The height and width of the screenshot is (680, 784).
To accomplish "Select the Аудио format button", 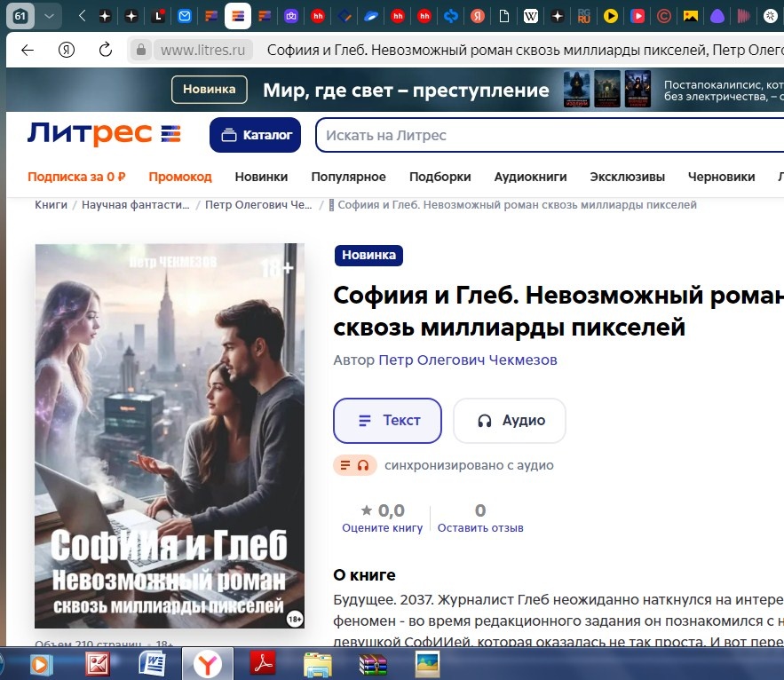I will [510, 421].
